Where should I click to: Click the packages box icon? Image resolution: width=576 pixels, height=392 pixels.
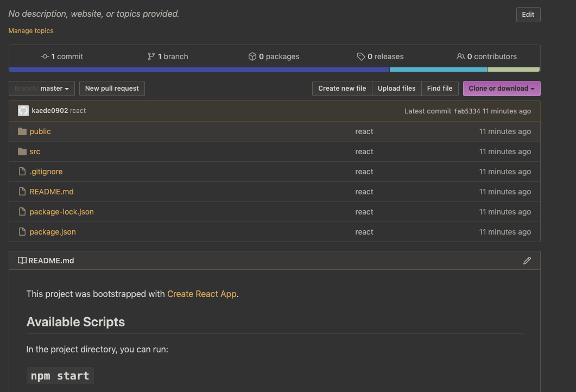tap(252, 56)
